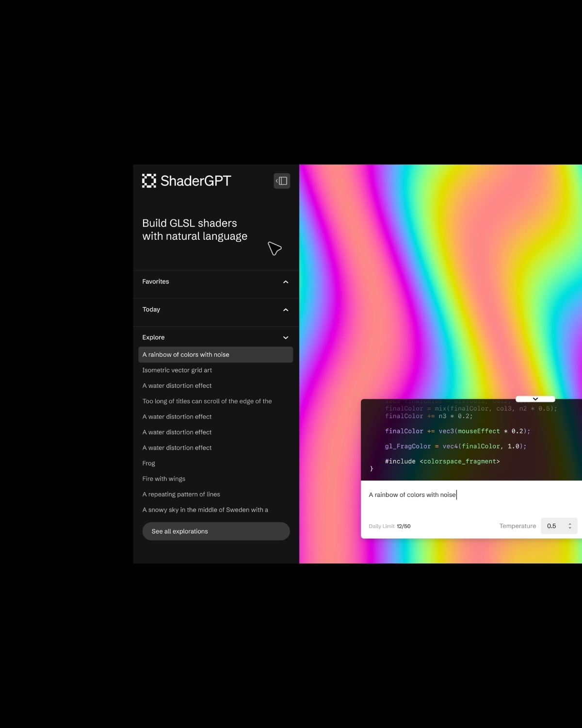Image resolution: width=582 pixels, height=728 pixels.
Task: Select 'A repeating pattern of lines'
Action: (x=181, y=494)
